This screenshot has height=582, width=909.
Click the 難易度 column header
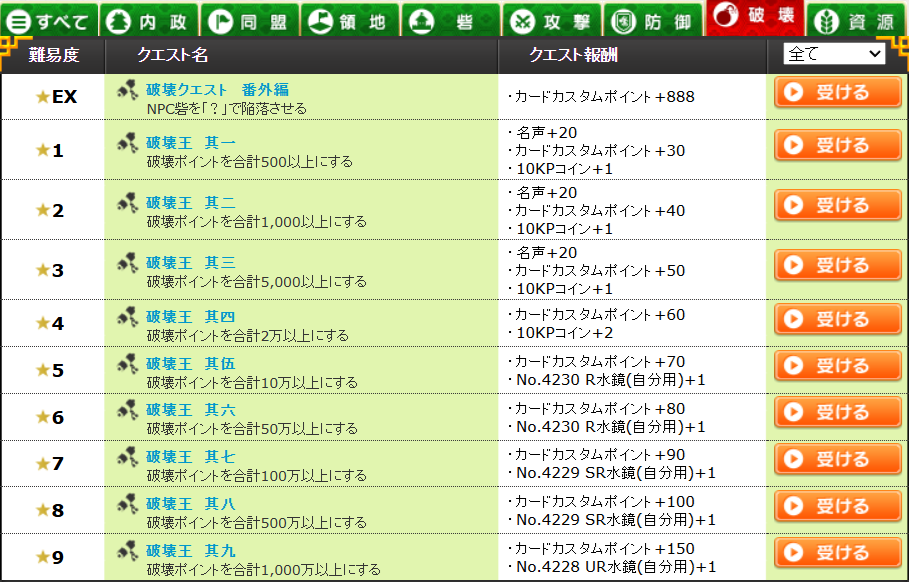(x=53, y=55)
